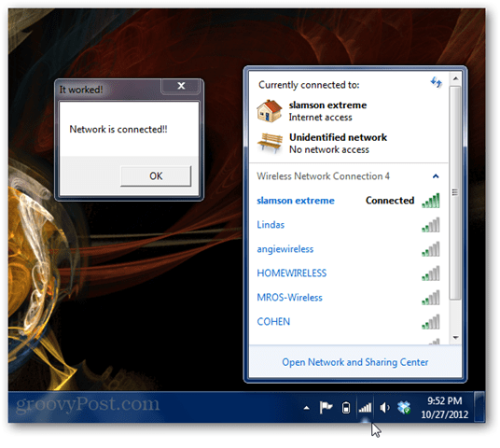Click the network signal tray icon
Viewport: 500px width, 448px height.
(365, 407)
